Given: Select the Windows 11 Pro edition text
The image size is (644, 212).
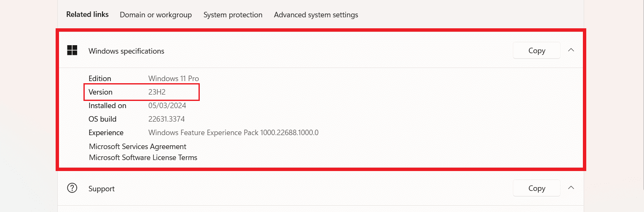Looking at the screenshot, I should tap(173, 79).
